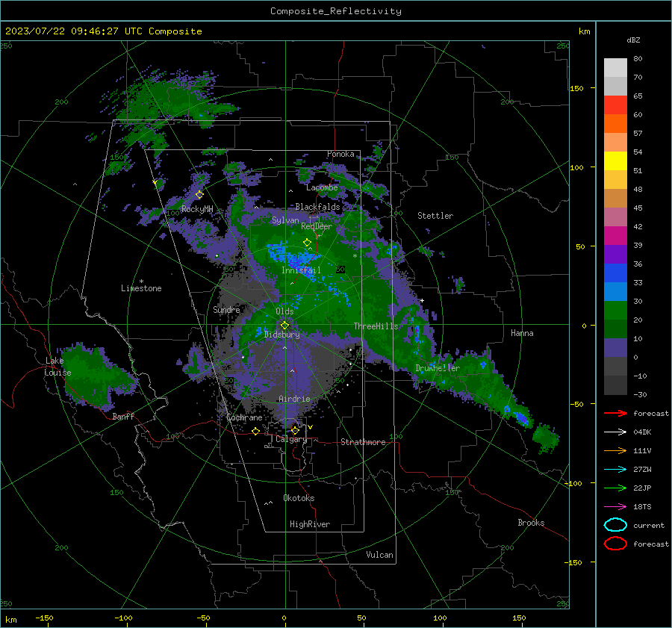Click the Hanna city label
672x628 pixels.
(522, 333)
